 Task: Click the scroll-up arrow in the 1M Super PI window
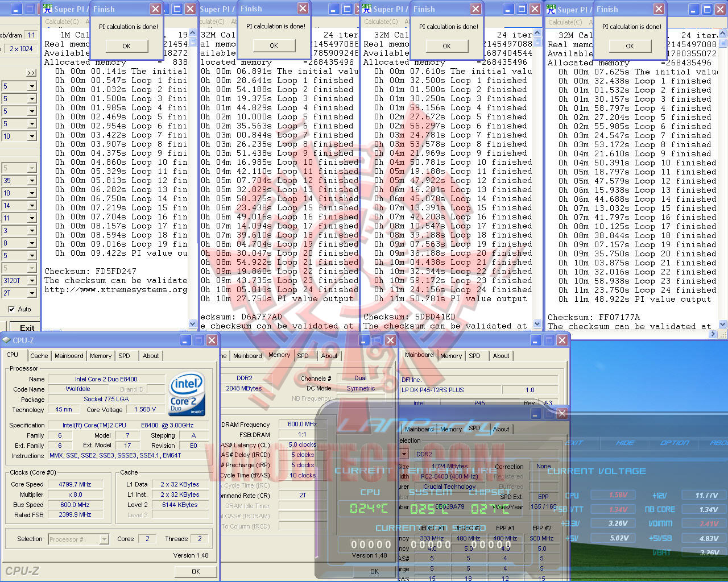point(192,34)
